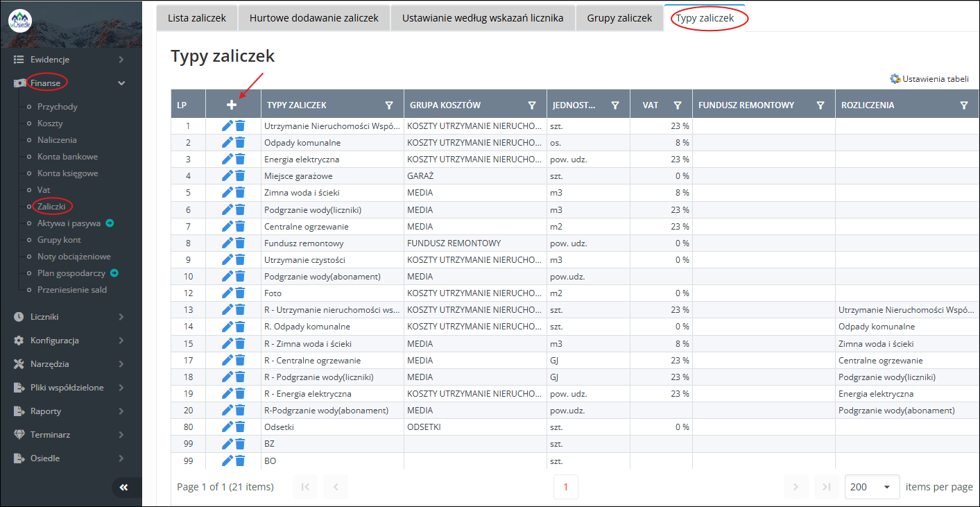Click the plus icon to add a new type
Viewport: 980px width, 507px height.
coord(232,105)
